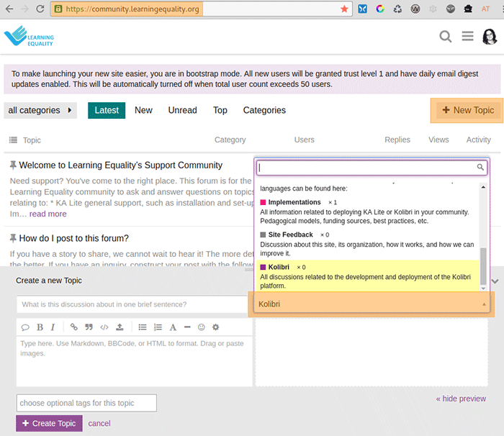Switch to the New tab
This screenshot has height=436, width=504.
pos(143,110)
